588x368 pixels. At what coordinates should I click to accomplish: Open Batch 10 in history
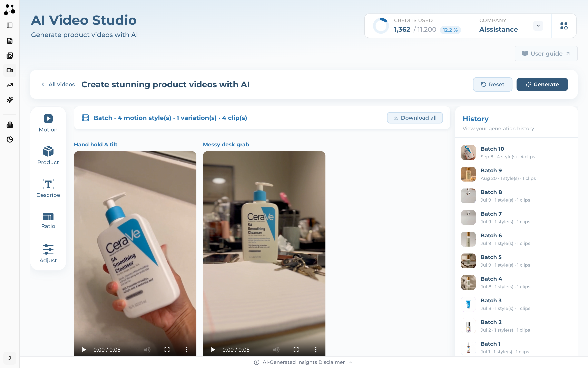[516, 153]
